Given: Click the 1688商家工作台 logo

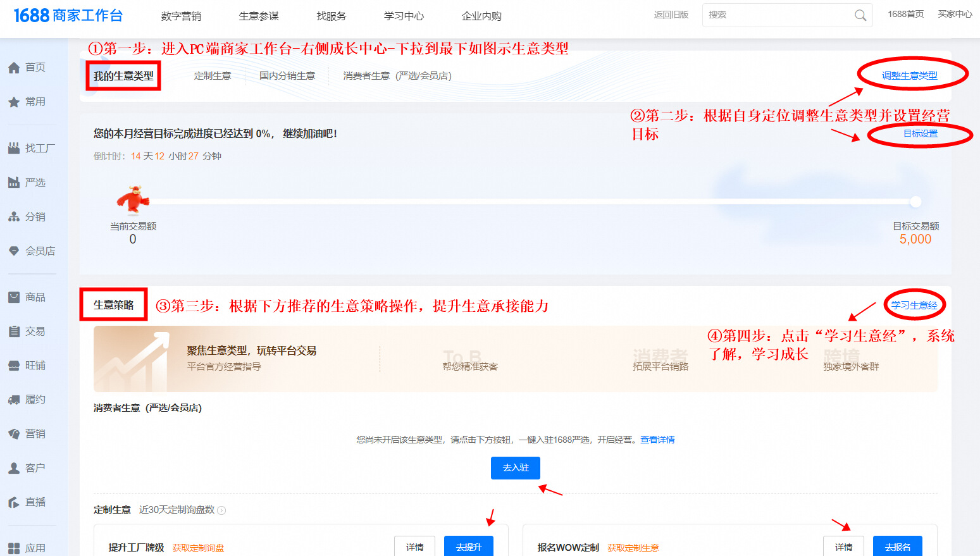Looking at the screenshot, I should click(68, 15).
